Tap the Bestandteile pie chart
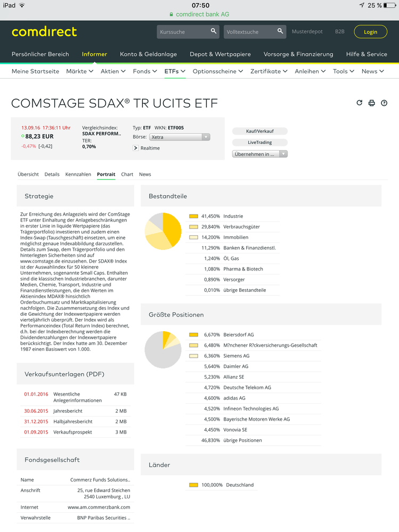This screenshot has height=532, width=399. (163, 231)
